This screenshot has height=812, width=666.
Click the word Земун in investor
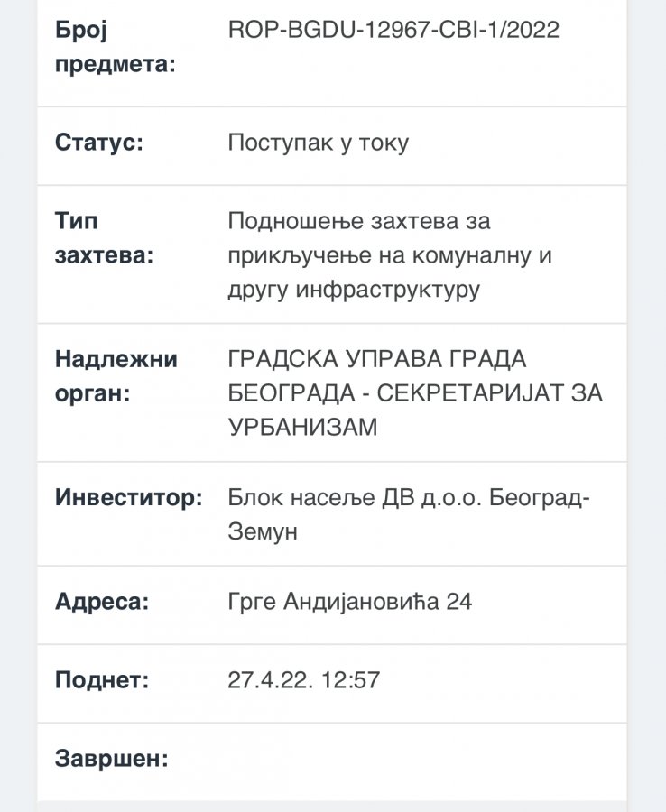(x=263, y=532)
